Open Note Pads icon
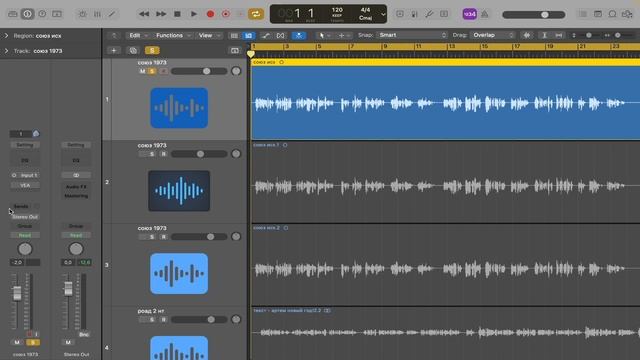The height and width of the screenshot is (360, 640). pyautogui.click(x=598, y=14)
